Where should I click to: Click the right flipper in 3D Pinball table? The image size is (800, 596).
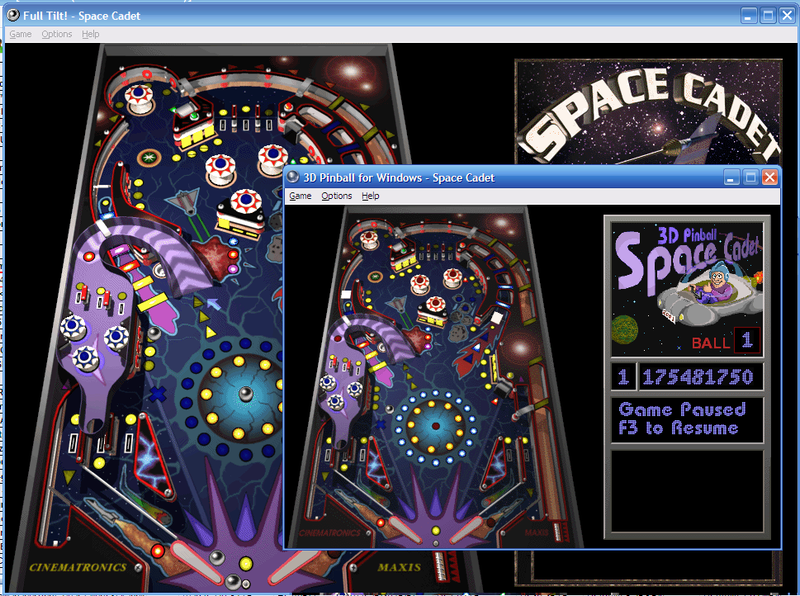pyautogui.click(x=466, y=530)
